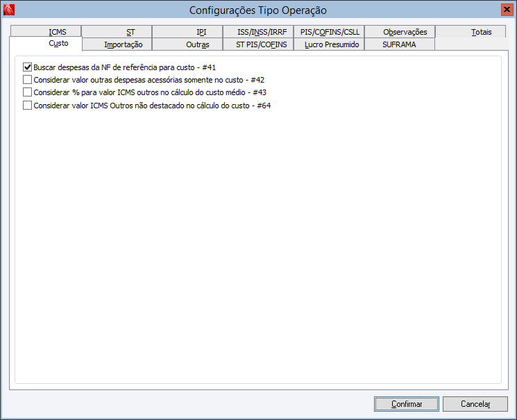Open the PIS/COFINS/CSLL tab

tap(329, 32)
